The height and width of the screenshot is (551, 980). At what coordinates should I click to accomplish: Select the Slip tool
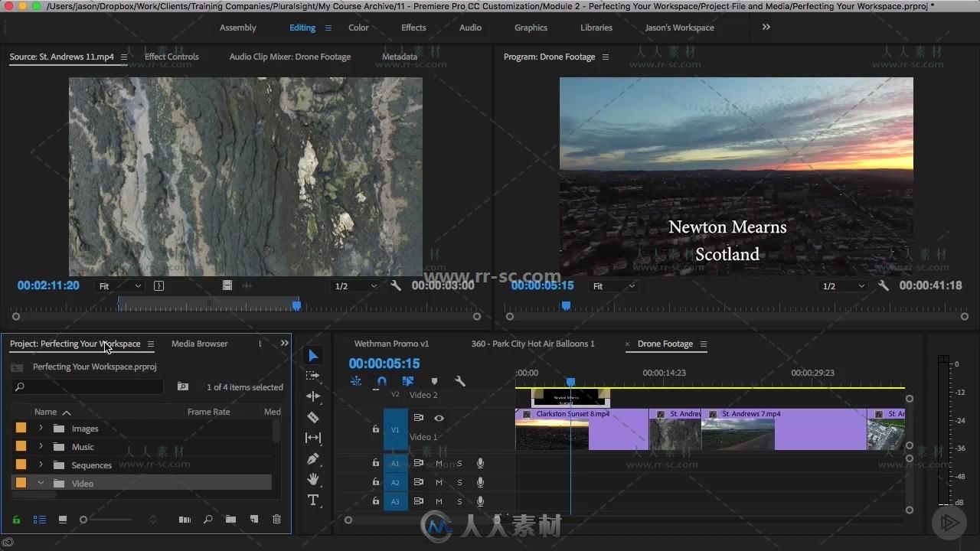(x=313, y=438)
